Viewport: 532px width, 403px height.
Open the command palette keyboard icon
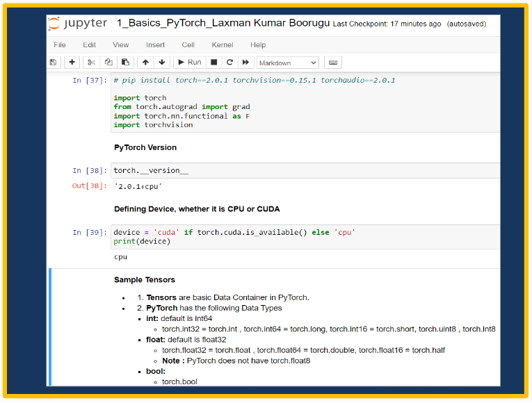pos(333,63)
